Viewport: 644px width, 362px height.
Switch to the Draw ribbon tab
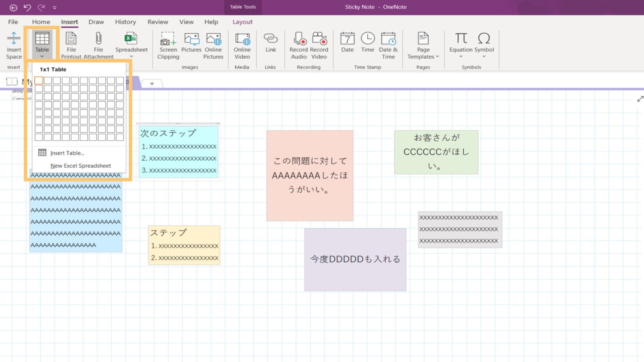(96, 22)
